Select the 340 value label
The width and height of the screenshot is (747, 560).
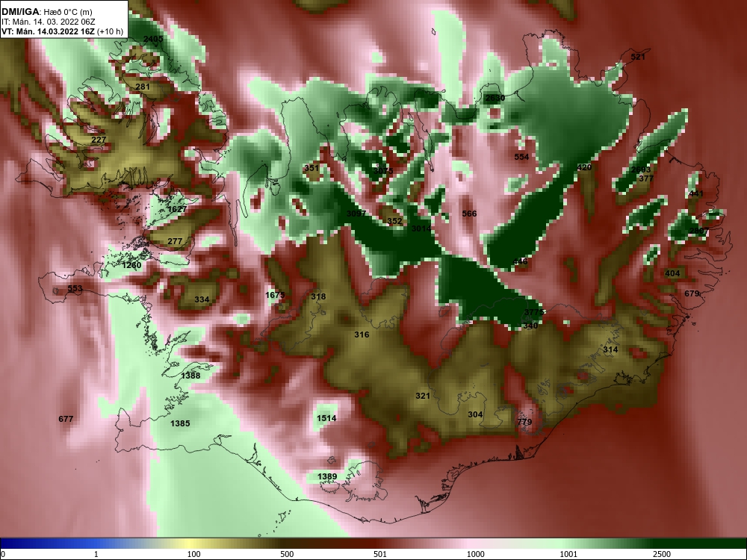[x=530, y=326]
